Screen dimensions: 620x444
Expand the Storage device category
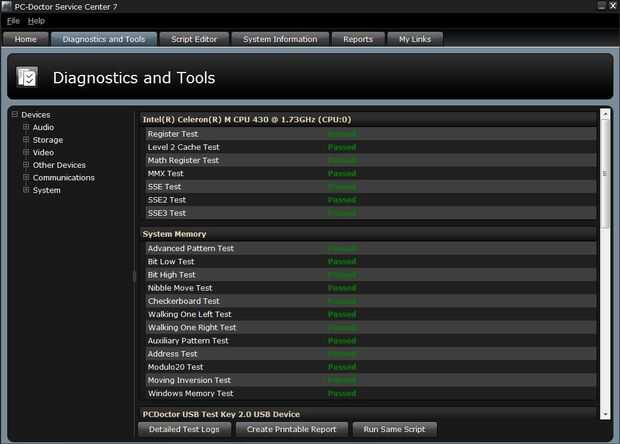pos(26,140)
